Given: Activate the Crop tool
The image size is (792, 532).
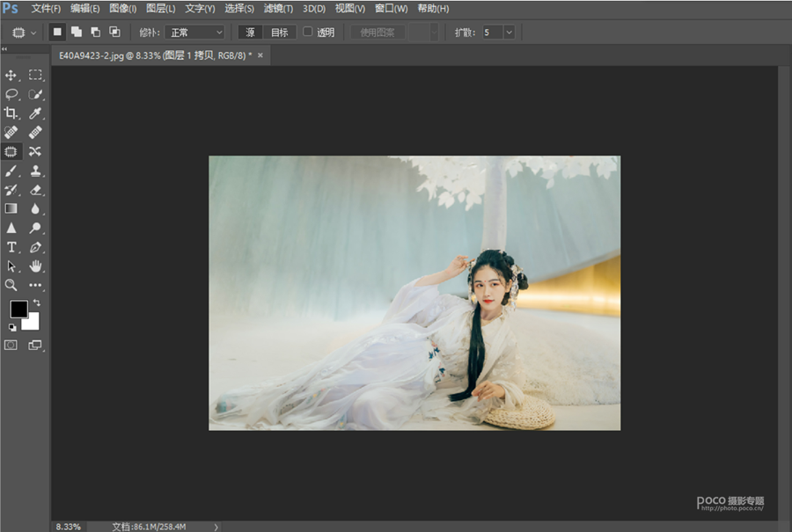Looking at the screenshot, I should [11, 113].
